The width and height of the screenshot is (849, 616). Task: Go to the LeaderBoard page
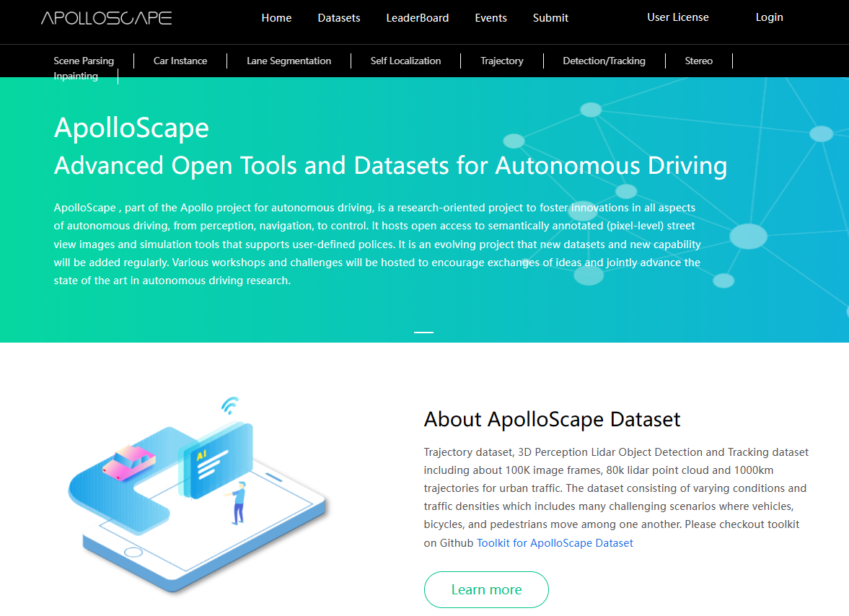[x=418, y=18]
